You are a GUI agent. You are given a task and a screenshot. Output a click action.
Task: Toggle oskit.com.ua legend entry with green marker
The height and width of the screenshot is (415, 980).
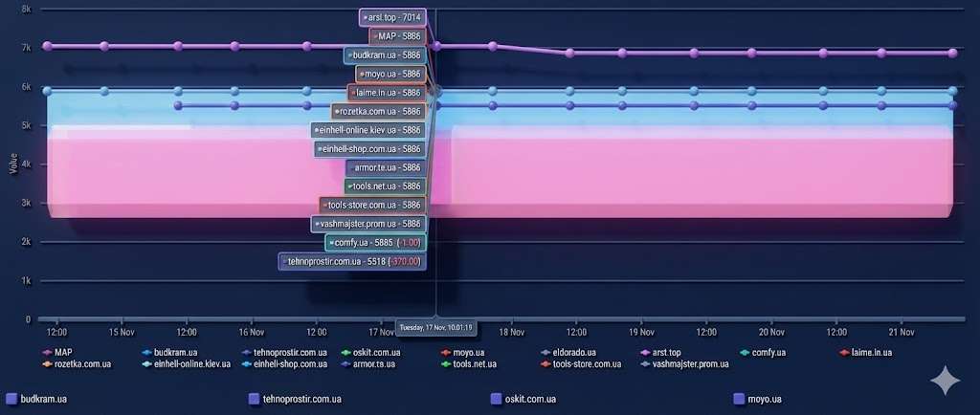point(371,353)
